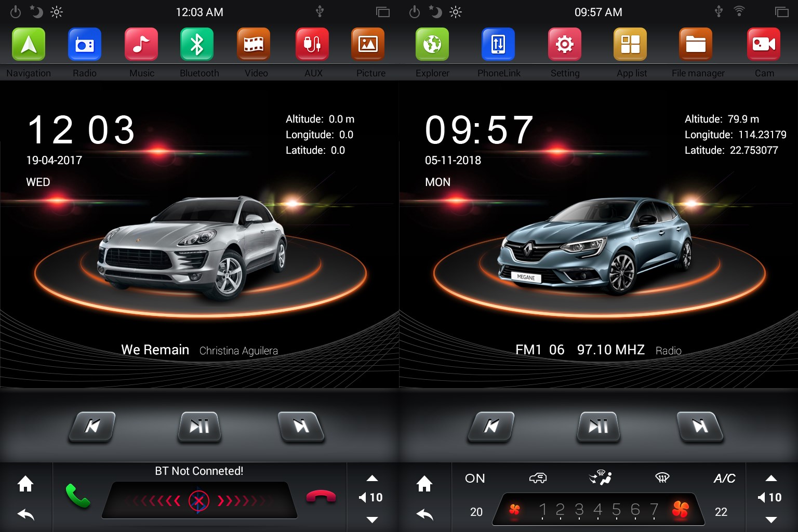Tap the power icon on the 09:57 screen
Viewport: 798px width, 532px height.
415,12
